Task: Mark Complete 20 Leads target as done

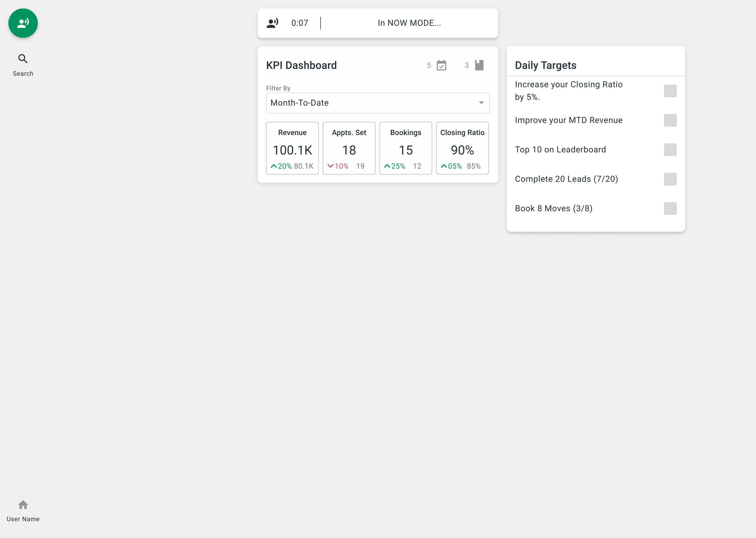Action: [x=670, y=179]
